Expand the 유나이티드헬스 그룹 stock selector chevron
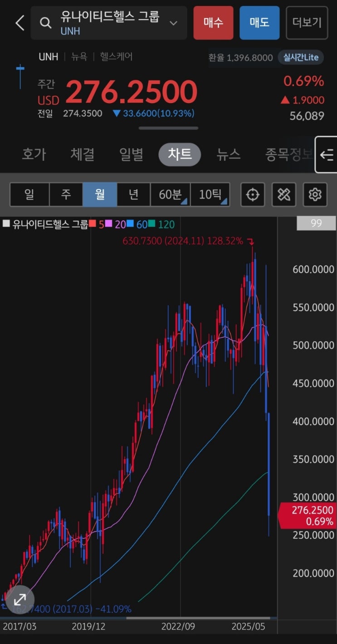The height and width of the screenshot is (644, 337). click(173, 23)
